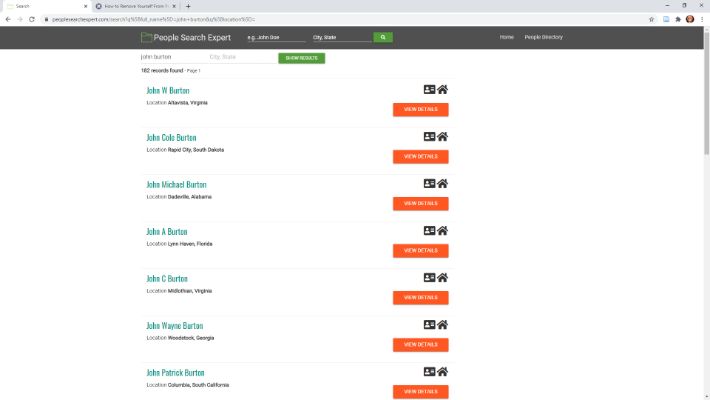Select the text 'Lynn Haven, Florida'
This screenshot has height=400, width=710.
pyautogui.click(x=190, y=244)
